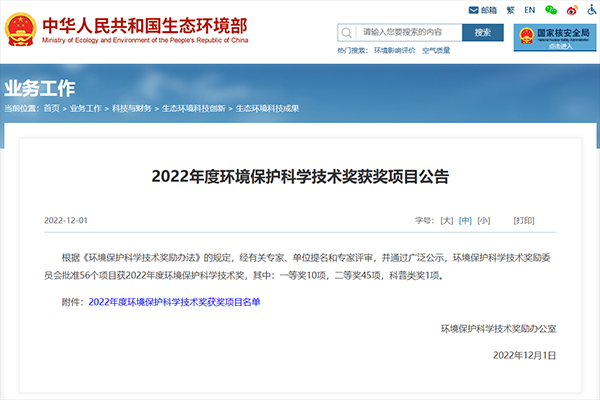Viewport: 600px width, 400px height.
Task: Open the 获奖项目名单 attachment link
Action: point(174,300)
